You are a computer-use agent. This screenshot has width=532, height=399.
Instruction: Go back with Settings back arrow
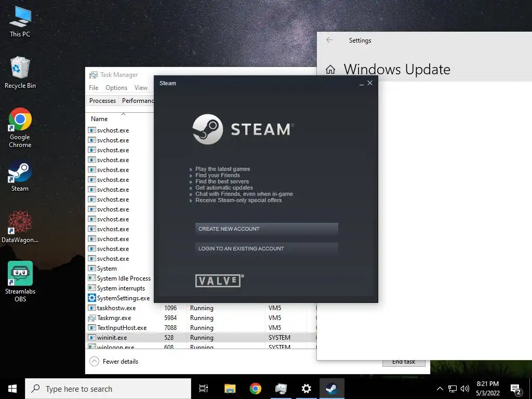tap(329, 40)
